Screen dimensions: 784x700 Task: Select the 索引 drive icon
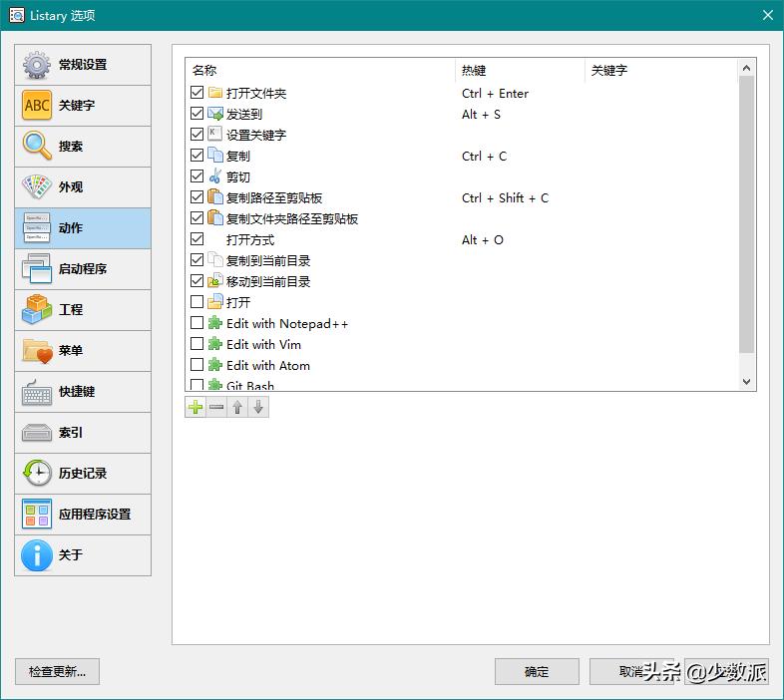coord(37,433)
